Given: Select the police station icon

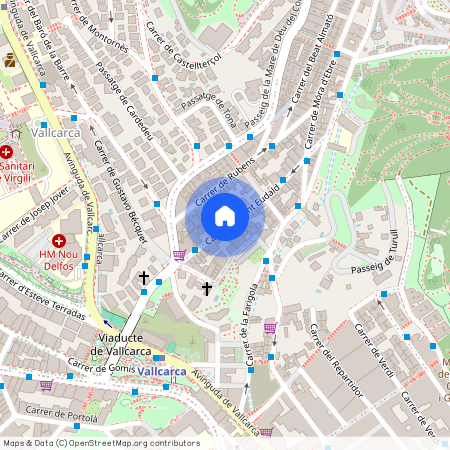Looking at the screenshot, I should [10, 60].
